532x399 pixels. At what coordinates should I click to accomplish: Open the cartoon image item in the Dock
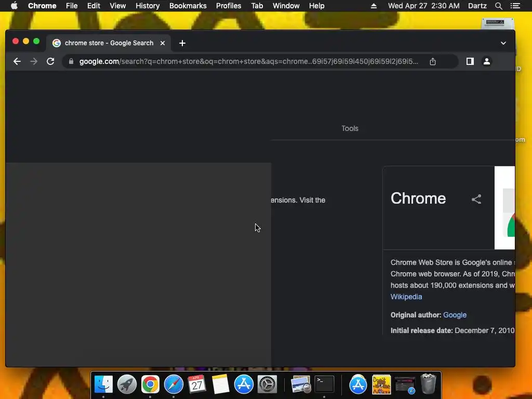[x=381, y=384]
